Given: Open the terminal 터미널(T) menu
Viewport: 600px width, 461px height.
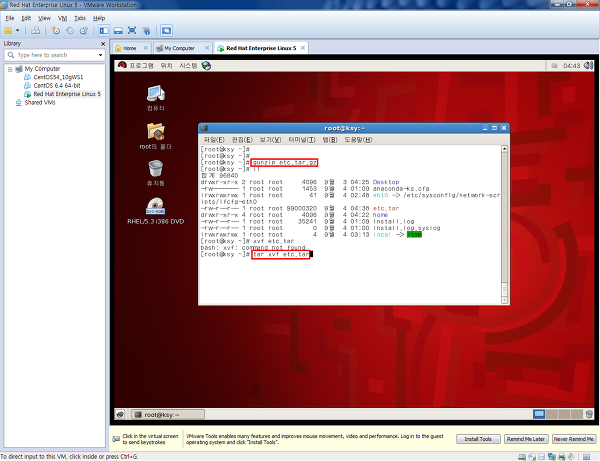Looking at the screenshot, I should [302, 140].
